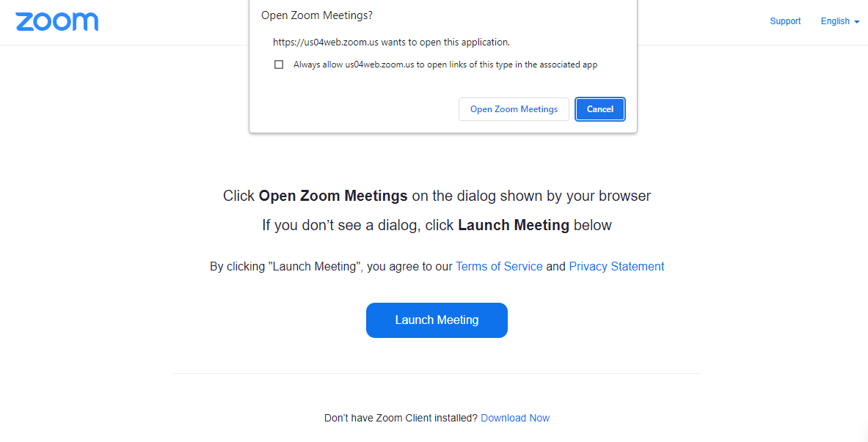Click the us04web.zoom.us permission request text
Image resolution: width=868 pixels, height=442 pixels.
point(391,42)
